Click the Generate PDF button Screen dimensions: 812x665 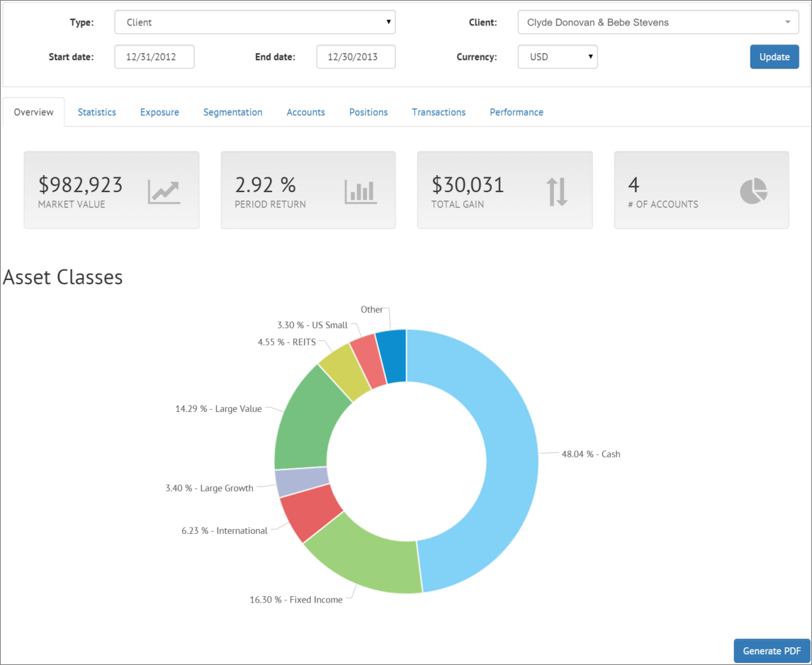click(x=772, y=651)
